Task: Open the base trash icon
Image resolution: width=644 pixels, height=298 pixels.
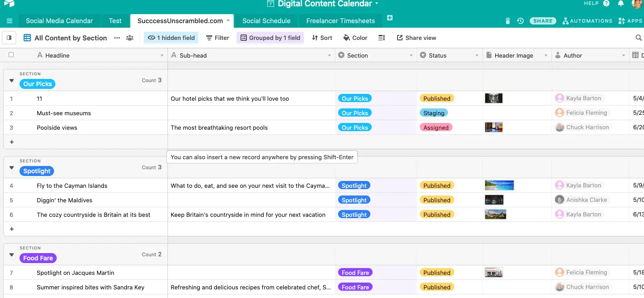Action: [508, 21]
